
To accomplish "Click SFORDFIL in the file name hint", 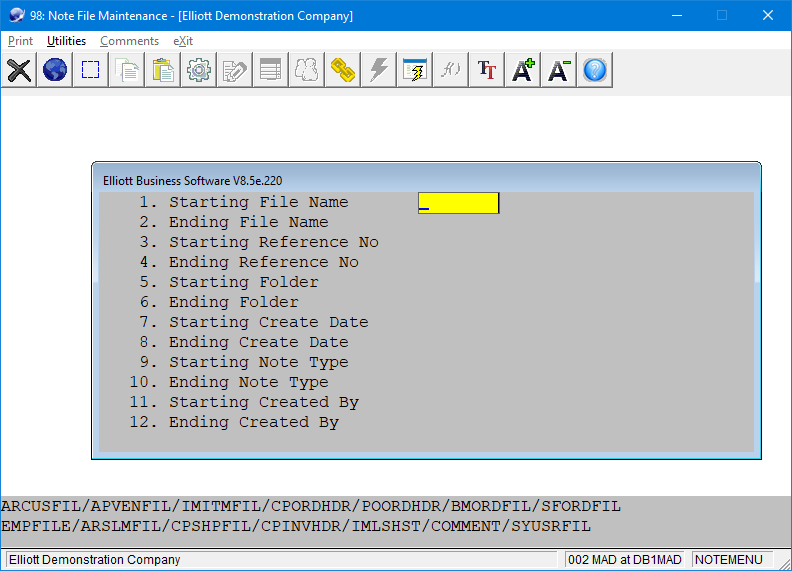I will [x=581, y=506].
